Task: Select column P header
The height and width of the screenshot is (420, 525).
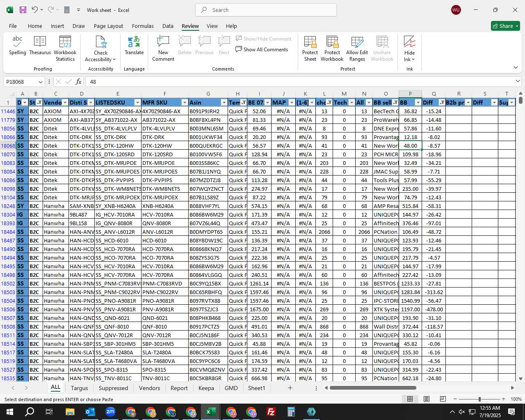Action: coord(410,94)
